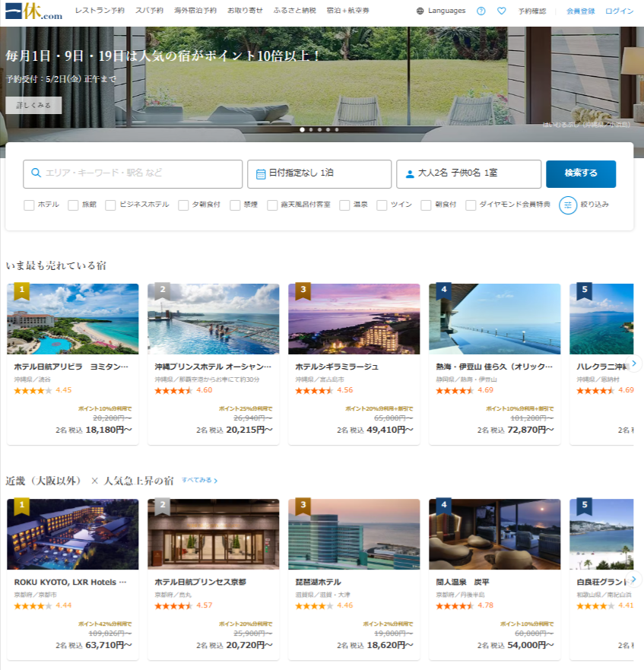Click the 検索する search button
The height and width of the screenshot is (670, 644).
pos(581,174)
